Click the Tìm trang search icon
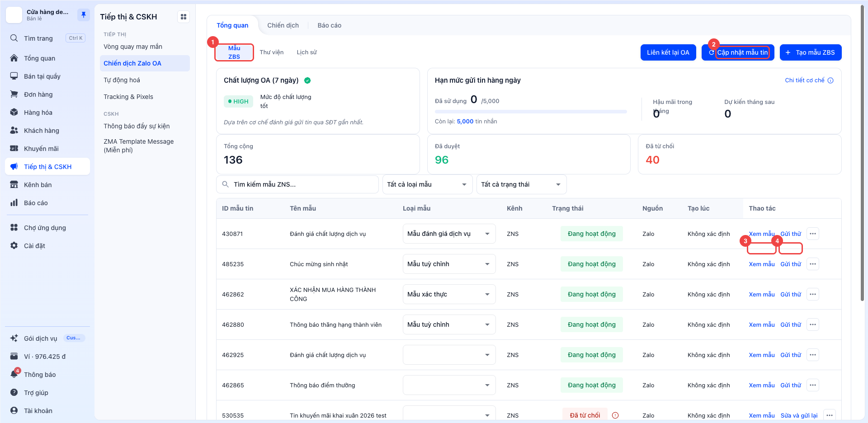Viewport: 868px width, 423px height. tap(14, 38)
